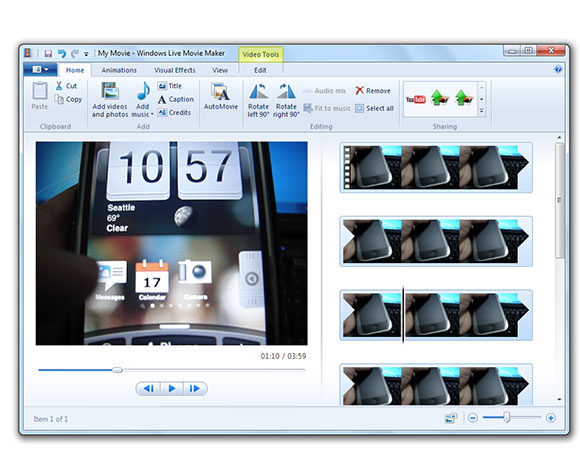Switch to the View tab
Image resolution: width=580 pixels, height=470 pixels.
pyautogui.click(x=220, y=70)
